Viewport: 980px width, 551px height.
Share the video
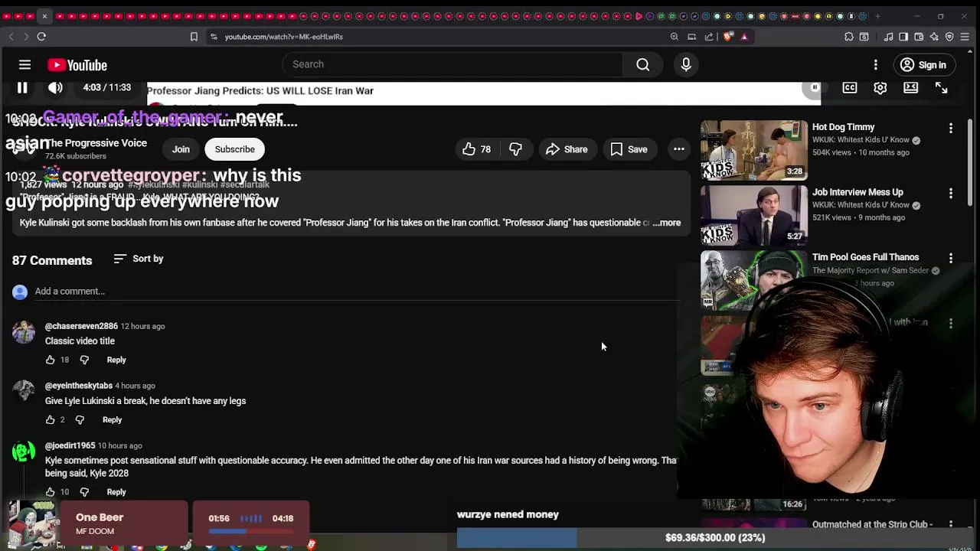pyautogui.click(x=567, y=149)
